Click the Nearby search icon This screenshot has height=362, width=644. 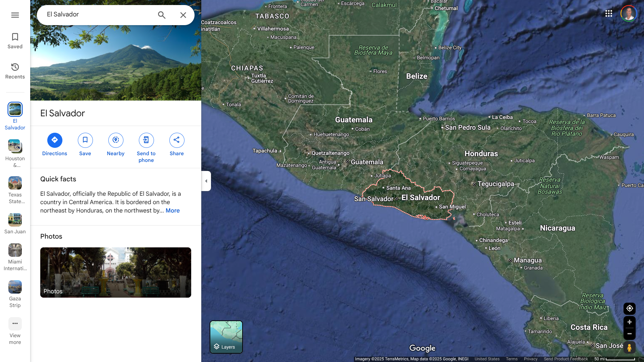click(116, 140)
